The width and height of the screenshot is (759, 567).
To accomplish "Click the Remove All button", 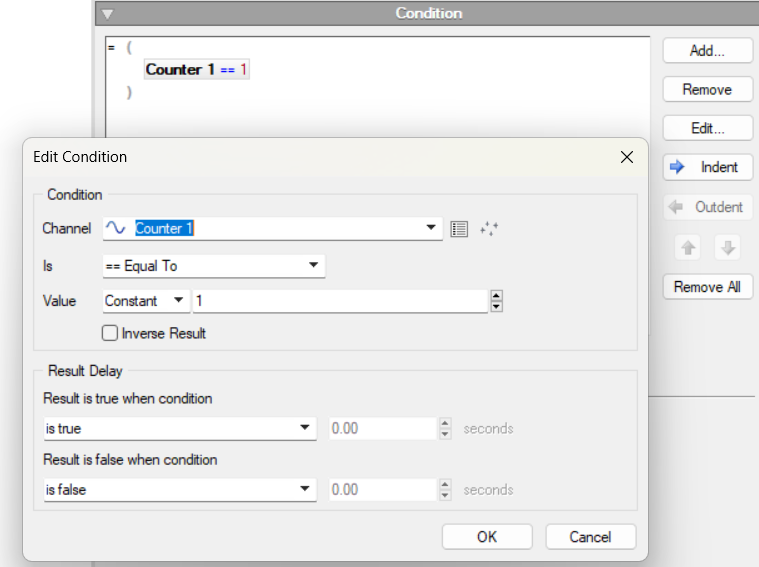I will point(707,287).
